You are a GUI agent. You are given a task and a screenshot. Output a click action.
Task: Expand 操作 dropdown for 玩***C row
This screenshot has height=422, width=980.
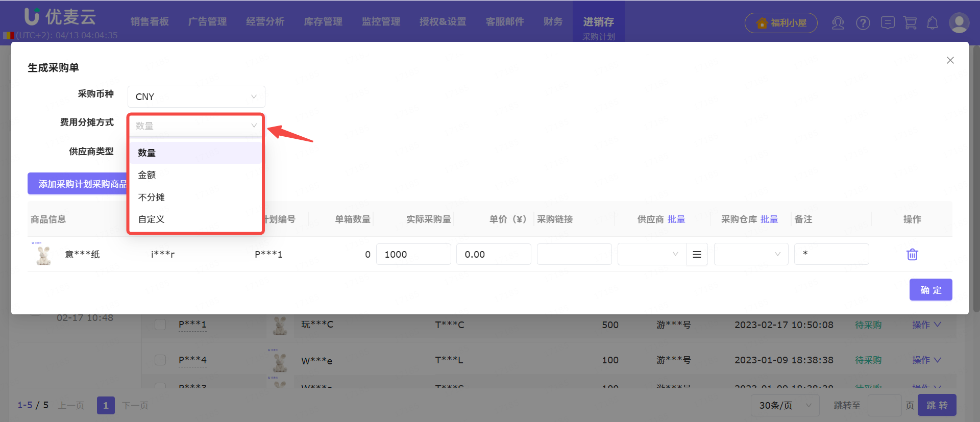point(926,325)
